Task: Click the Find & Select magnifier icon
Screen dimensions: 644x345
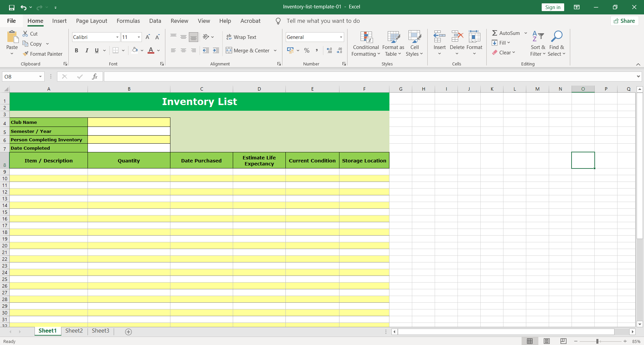Action: [x=556, y=36]
